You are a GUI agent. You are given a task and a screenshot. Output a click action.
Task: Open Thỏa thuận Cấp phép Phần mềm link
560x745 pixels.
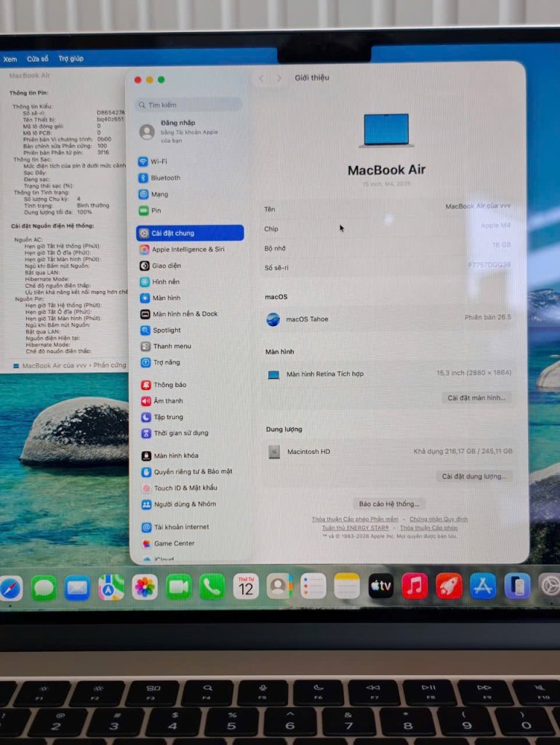pyautogui.click(x=355, y=519)
